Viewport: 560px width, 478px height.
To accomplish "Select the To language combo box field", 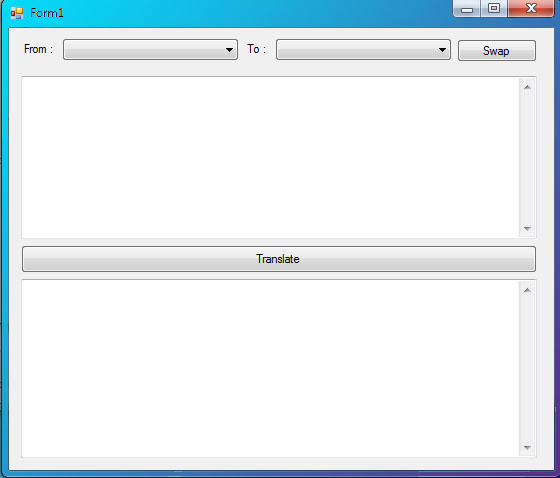I will pyautogui.click(x=363, y=50).
